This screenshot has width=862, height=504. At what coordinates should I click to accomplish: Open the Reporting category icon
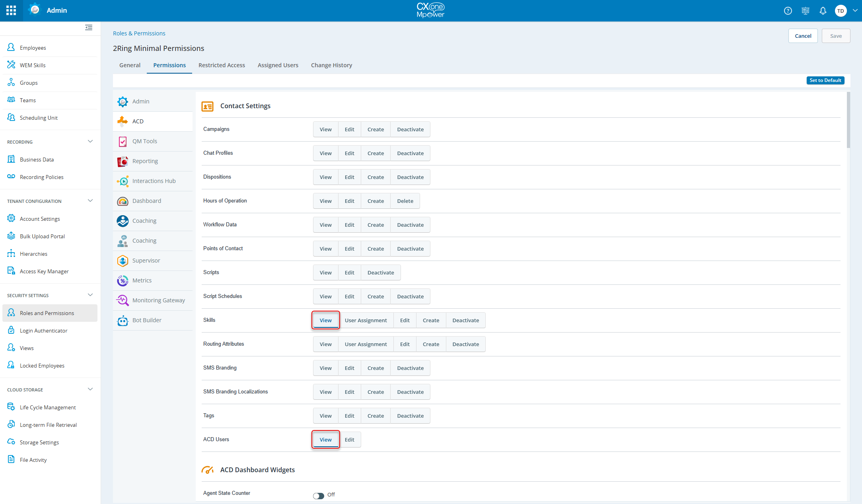point(123,161)
